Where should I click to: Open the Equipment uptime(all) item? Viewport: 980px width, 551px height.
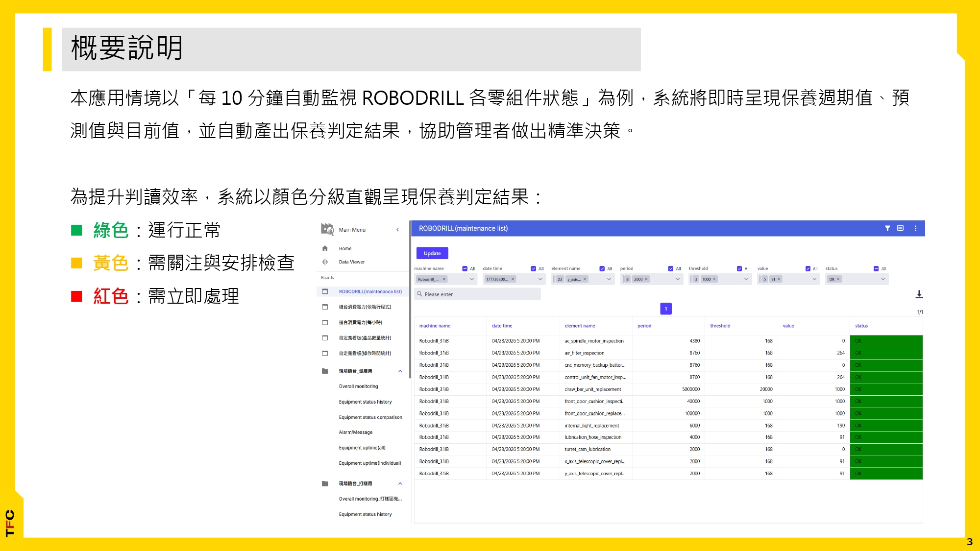click(x=362, y=448)
